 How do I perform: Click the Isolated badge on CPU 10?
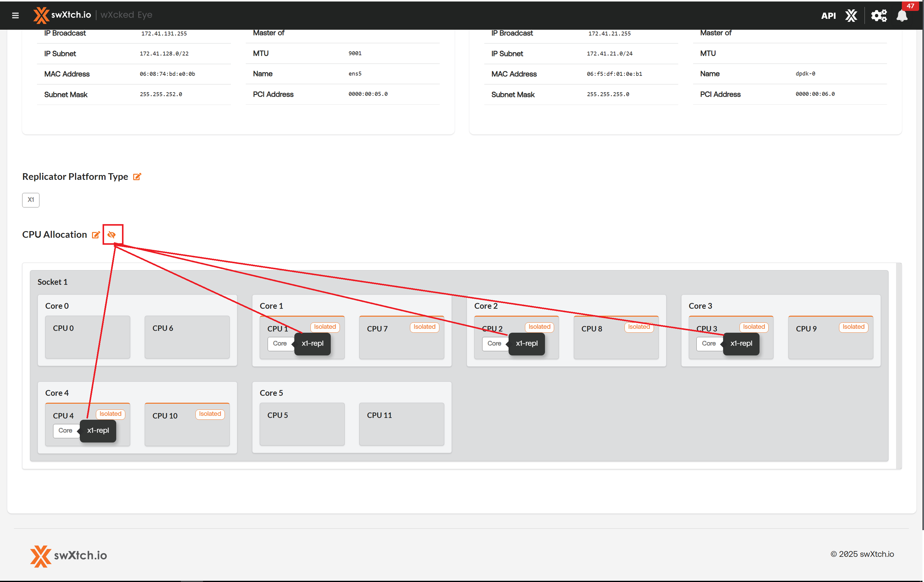(210, 414)
